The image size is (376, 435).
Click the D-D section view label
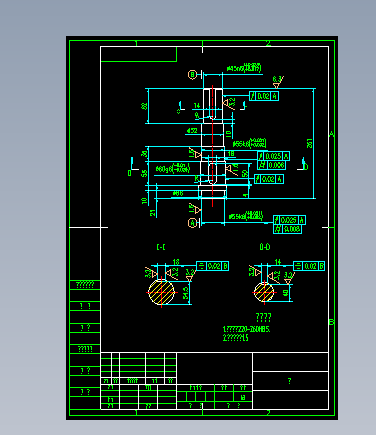pos(265,247)
